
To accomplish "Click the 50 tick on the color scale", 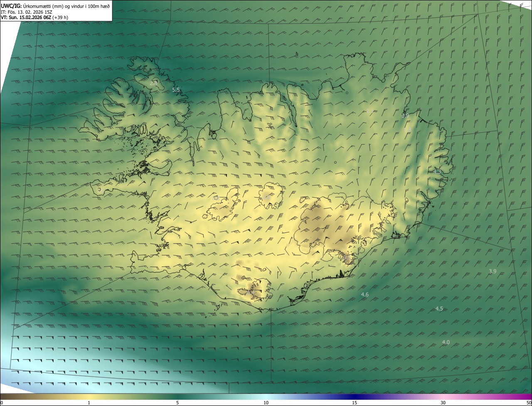I will [x=529, y=403].
